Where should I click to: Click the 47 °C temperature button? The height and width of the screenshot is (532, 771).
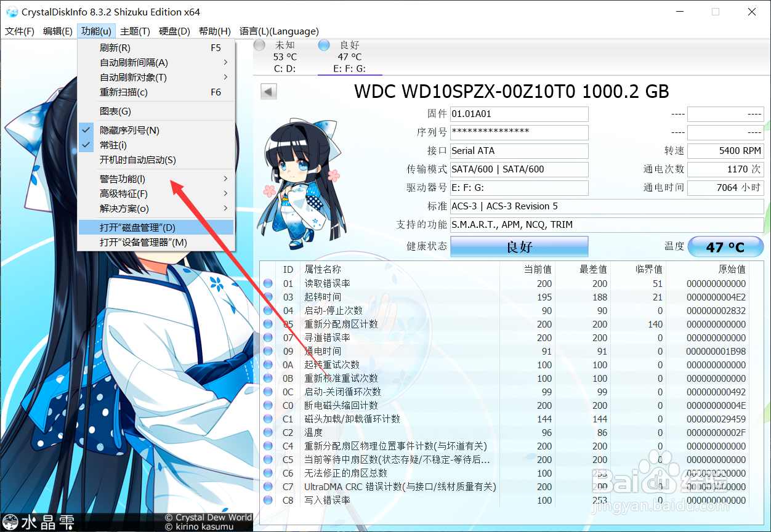pos(725,246)
